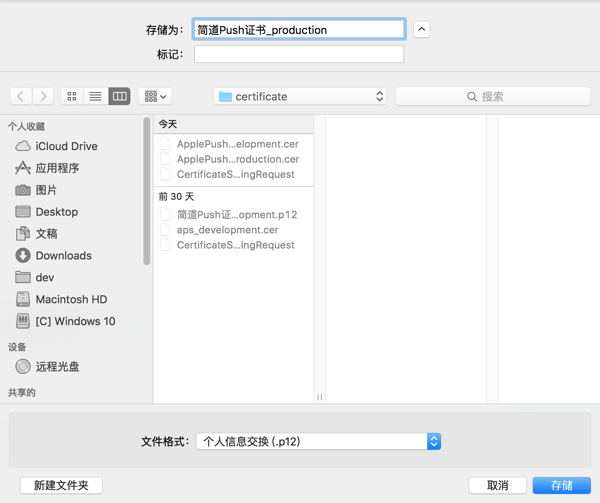Select CertificateS...ingRequest under previous 30 days

pos(235,245)
